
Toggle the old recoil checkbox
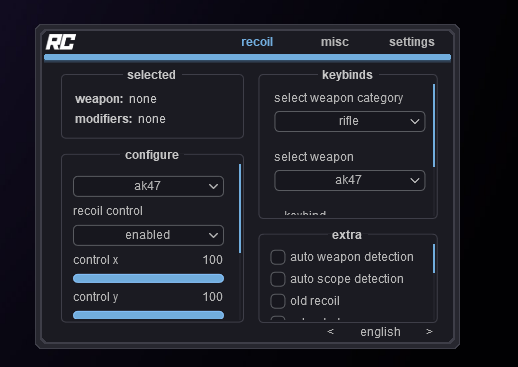278,301
